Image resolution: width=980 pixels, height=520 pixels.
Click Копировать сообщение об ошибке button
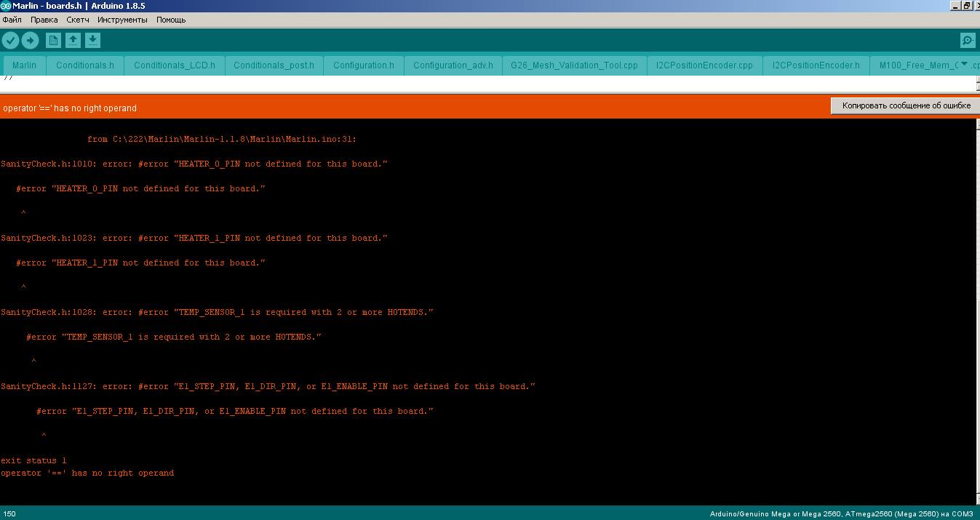click(x=906, y=106)
